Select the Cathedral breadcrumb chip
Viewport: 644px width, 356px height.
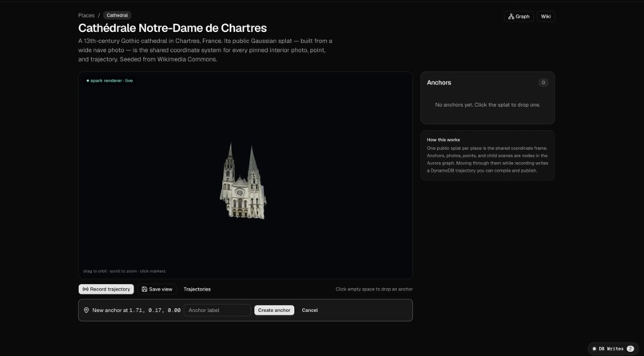(117, 16)
